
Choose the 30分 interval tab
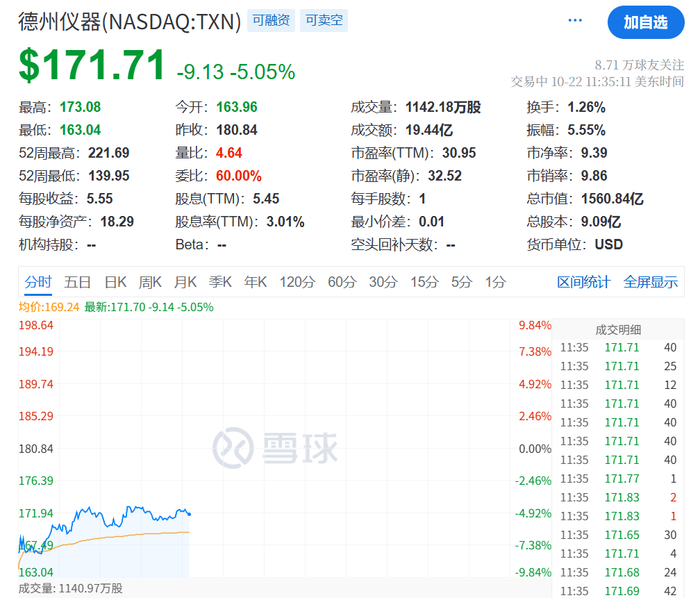[383, 282]
